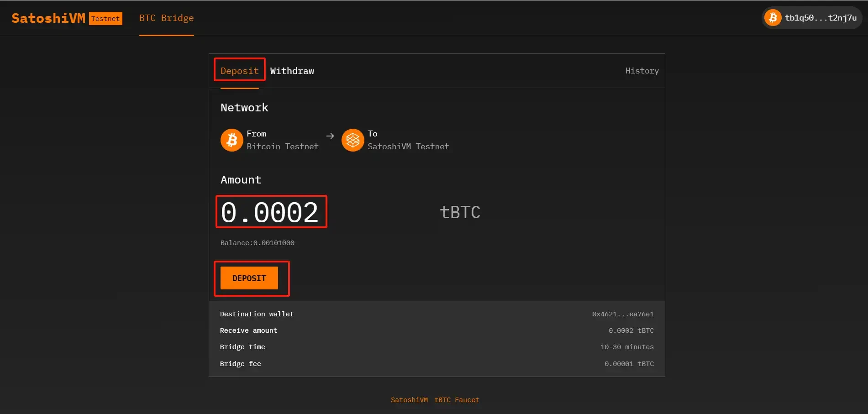Image resolution: width=868 pixels, height=414 pixels.
Task: Click the SatoshiVM logo in the header
Action: pyautogui.click(x=48, y=18)
